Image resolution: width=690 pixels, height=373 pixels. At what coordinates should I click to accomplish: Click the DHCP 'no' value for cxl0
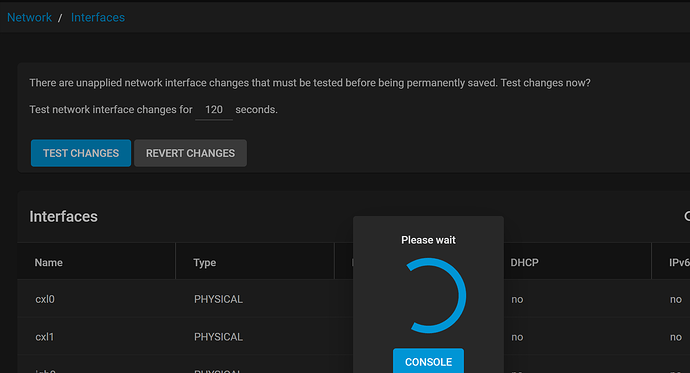(517, 300)
